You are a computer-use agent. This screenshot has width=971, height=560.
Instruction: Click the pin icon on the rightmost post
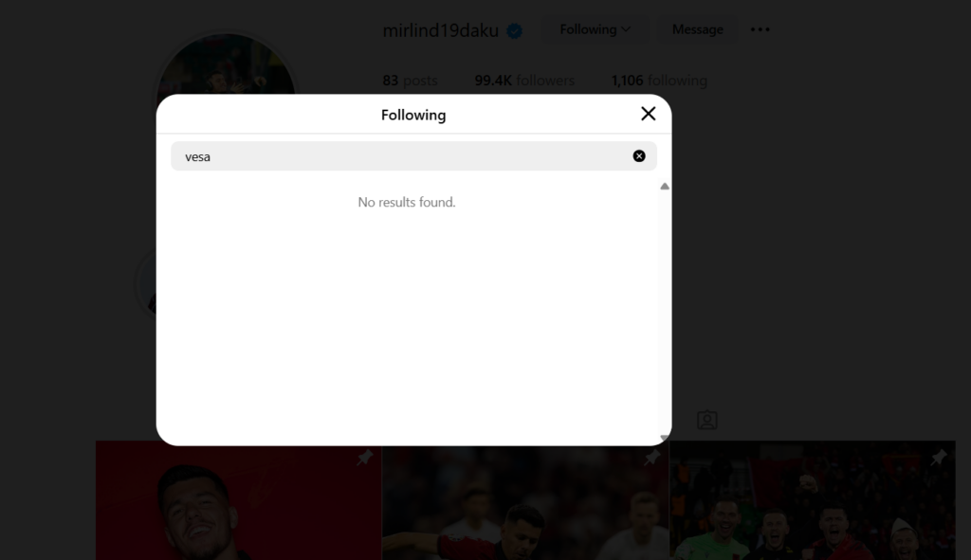pos(939,459)
